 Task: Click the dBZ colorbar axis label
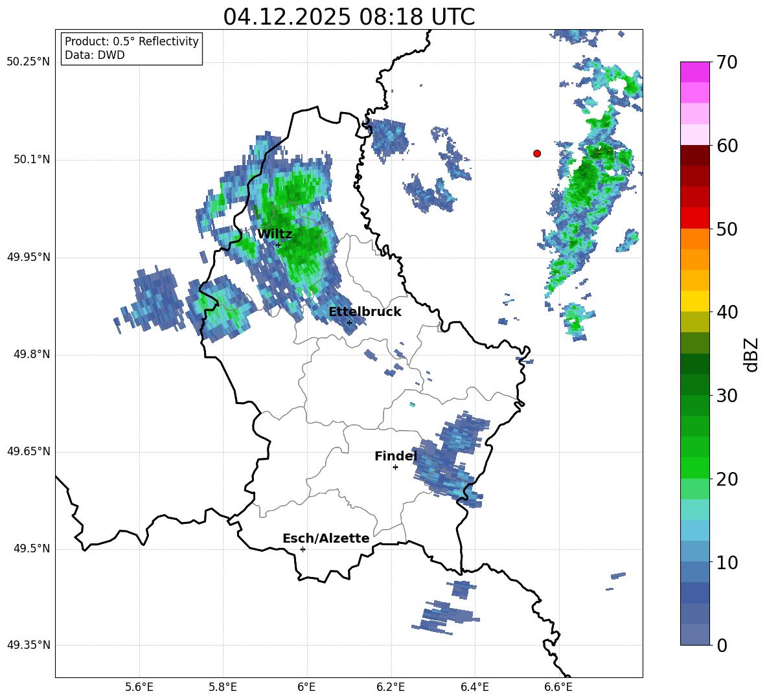pos(752,354)
